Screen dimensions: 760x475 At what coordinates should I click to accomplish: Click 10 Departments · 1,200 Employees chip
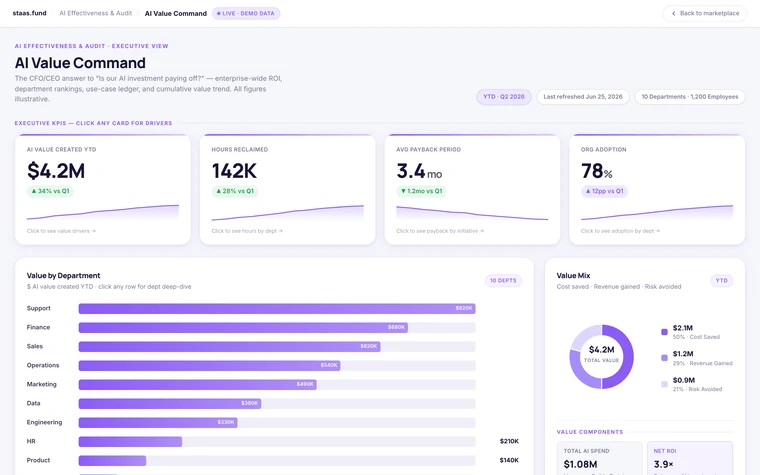690,97
